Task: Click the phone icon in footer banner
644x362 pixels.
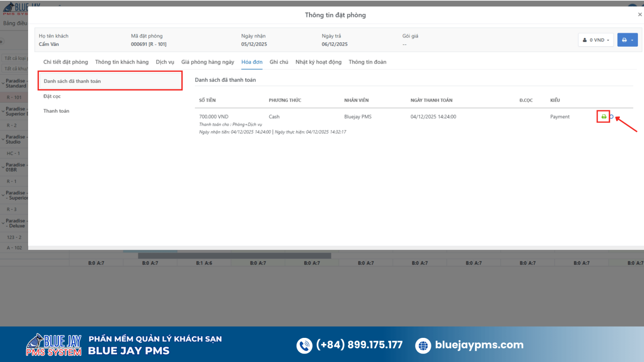Action: pyautogui.click(x=304, y=346)
